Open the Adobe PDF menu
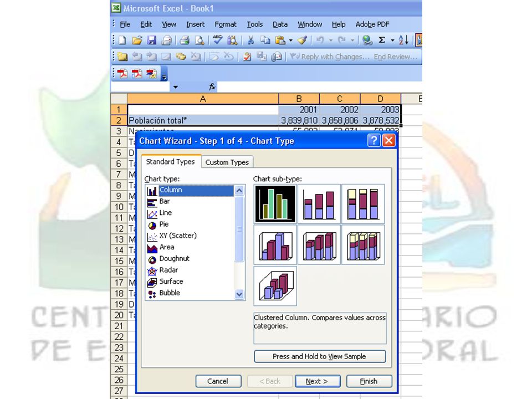This screenshot has width=532, height=399. click(x=372, y=24)
